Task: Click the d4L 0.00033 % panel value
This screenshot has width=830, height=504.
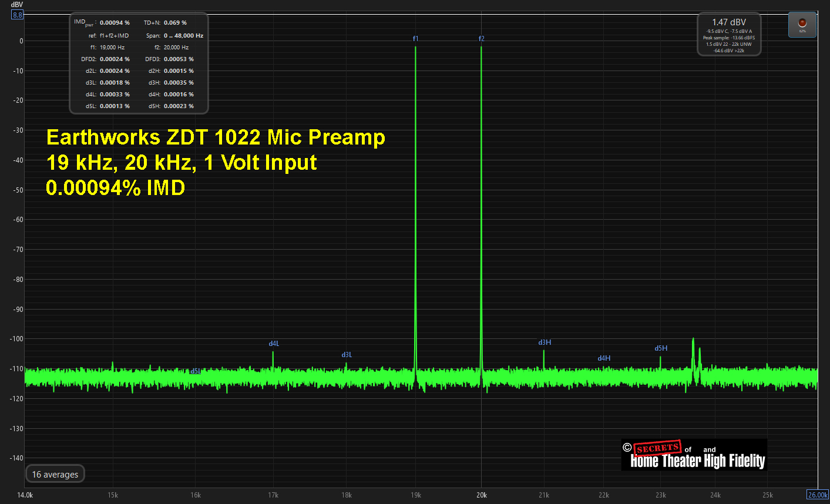Action: point(115,95)
